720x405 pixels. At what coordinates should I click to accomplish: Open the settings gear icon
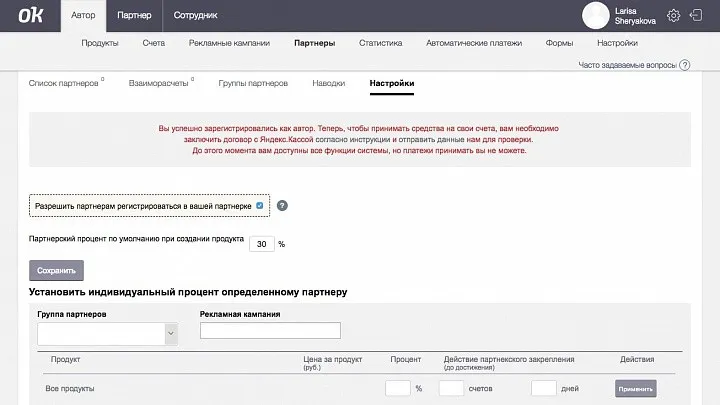[x=674, y=15]
